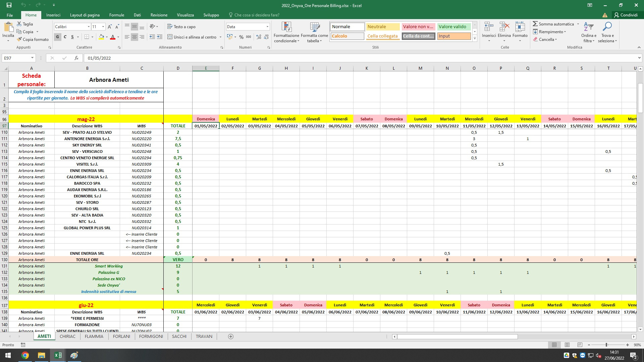
Task: Click the Wrap text (Testo a capo) button
Action: click(181, 26)
